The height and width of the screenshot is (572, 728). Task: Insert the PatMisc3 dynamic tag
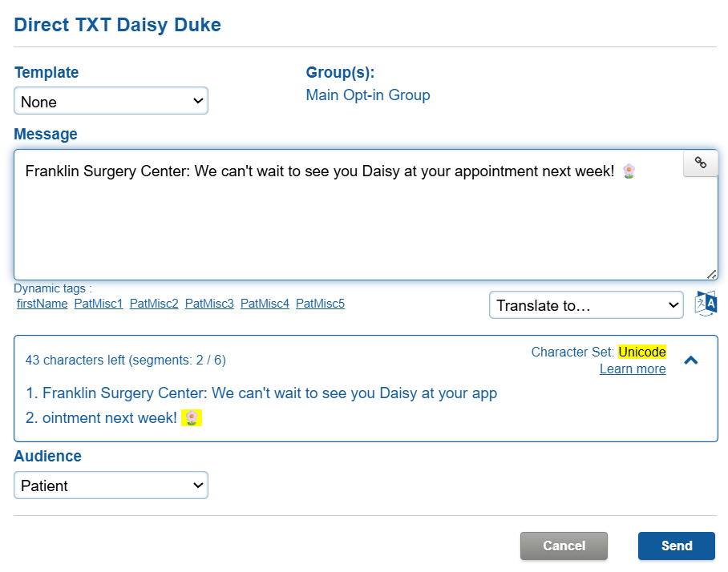[x=209, y=304]
